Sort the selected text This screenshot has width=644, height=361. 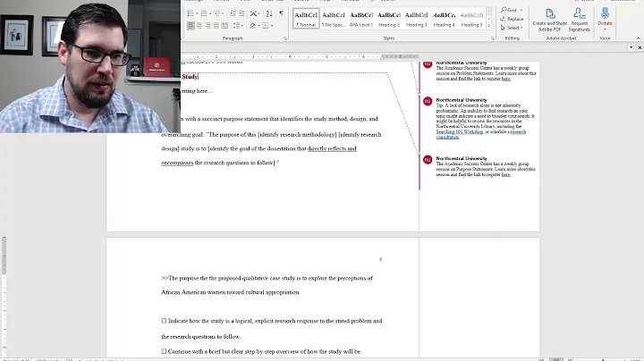[x=269, y=13]
